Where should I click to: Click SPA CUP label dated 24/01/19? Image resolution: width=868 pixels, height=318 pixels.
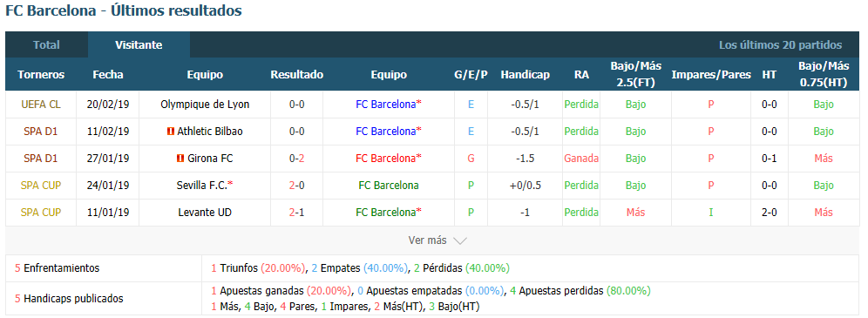point(41,186)
